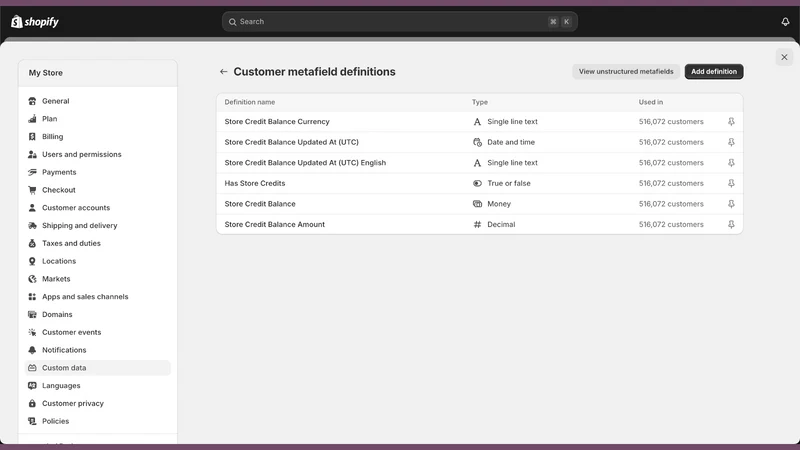Pin the Updated At (UTC) English definition
Image resolution: width=800 pixels, height=450 pixels.
click(x=731, y=163)
